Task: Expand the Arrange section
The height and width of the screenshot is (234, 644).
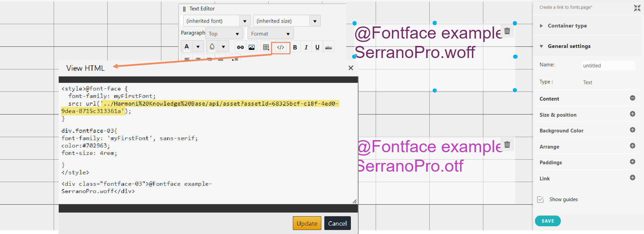Action: [633, 145]
